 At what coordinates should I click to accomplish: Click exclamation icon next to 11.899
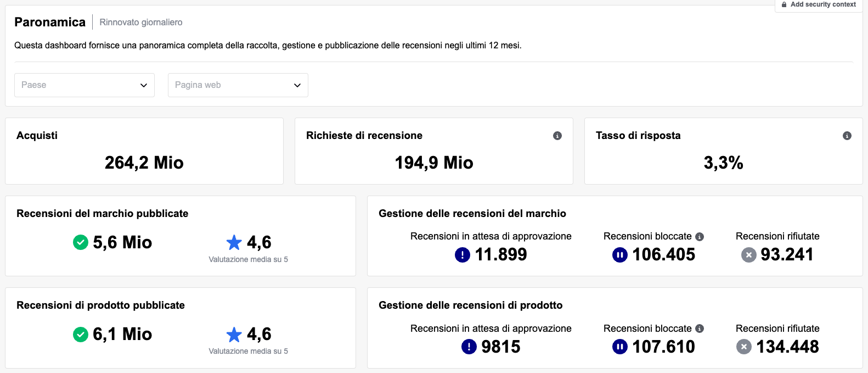pyautogui.click(x=463, y=255)
